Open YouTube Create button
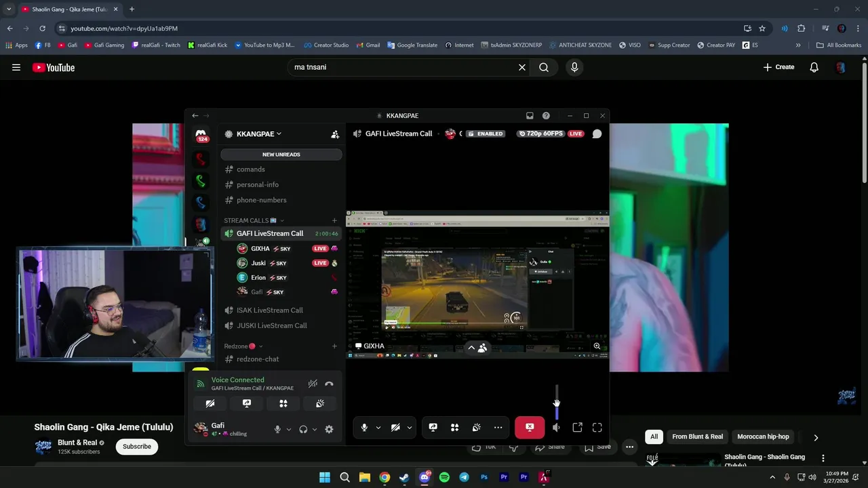Image resolution: width=868 pixels, height=488 pixels. pos(778,67)
